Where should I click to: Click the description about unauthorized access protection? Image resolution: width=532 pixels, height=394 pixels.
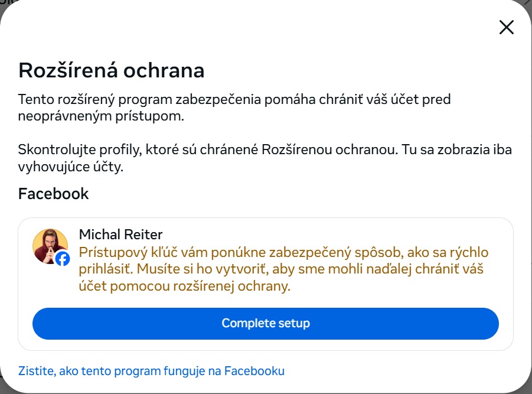tap(234, 106)
